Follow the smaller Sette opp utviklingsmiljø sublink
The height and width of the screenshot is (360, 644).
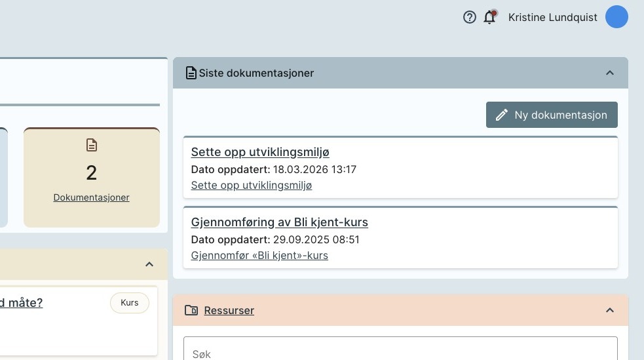(252, 186)
